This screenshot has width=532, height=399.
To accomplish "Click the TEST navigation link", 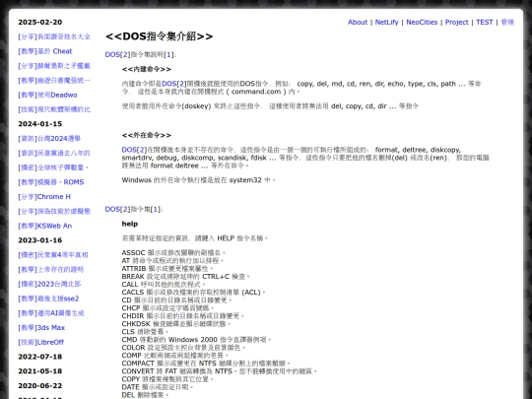I will pos(484,22).
